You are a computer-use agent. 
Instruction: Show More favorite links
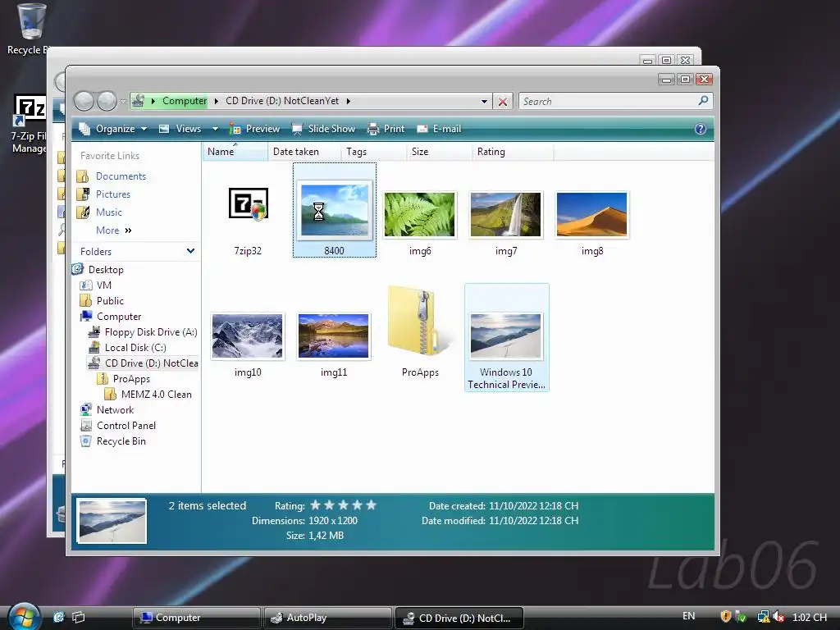pyautogui.click(x=113, y=231)
